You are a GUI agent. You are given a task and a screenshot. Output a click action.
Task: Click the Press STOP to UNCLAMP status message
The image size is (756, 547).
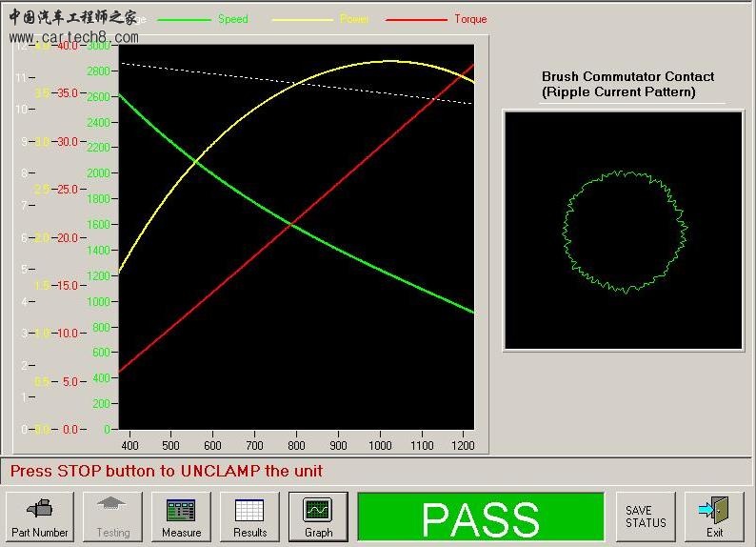click(167, 471)
